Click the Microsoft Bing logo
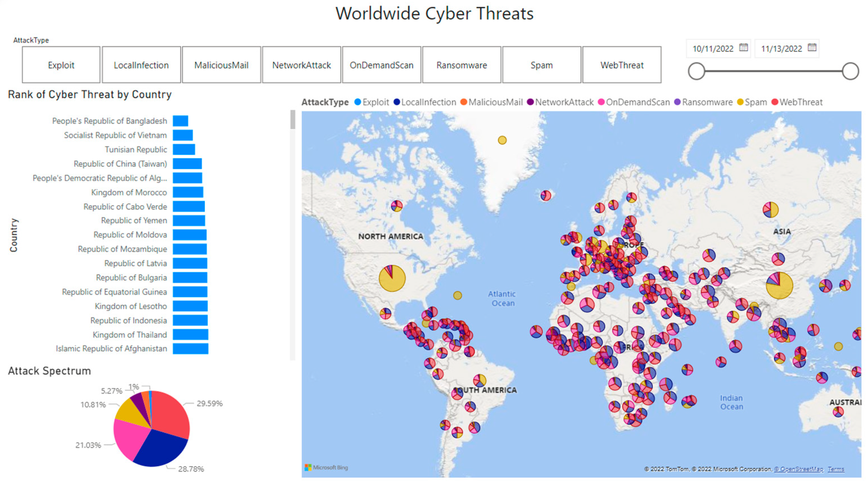This screenshot has width=868, height=486. [326, 467]
